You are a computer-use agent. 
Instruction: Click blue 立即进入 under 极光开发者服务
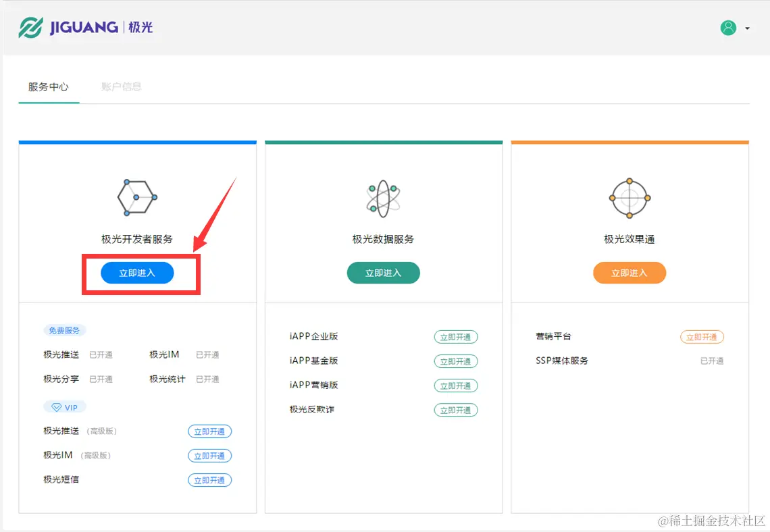pyautogui.click(x=137, y=273)
